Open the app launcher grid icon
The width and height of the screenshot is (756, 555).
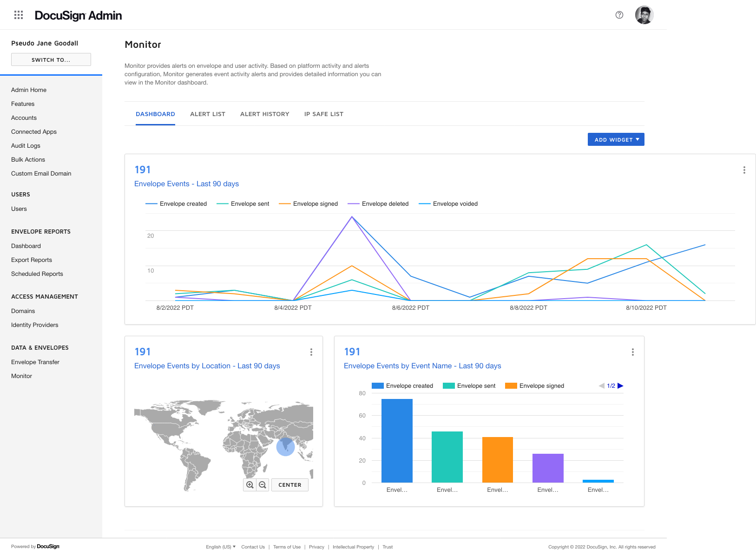(x=19, y=15)
